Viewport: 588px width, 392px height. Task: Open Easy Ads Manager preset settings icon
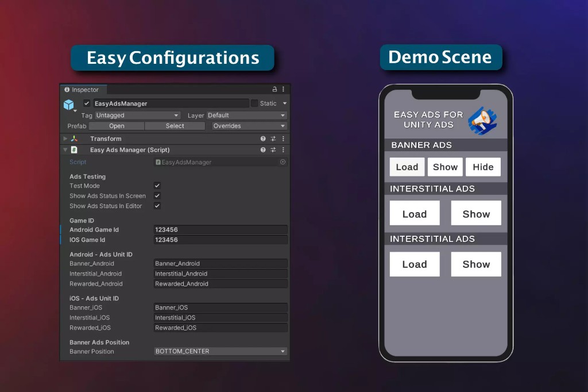[273, 150]
